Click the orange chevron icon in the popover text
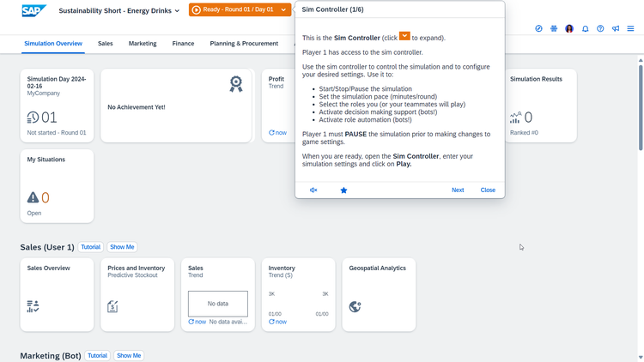 pyautogui.click(x=404, y=36)
